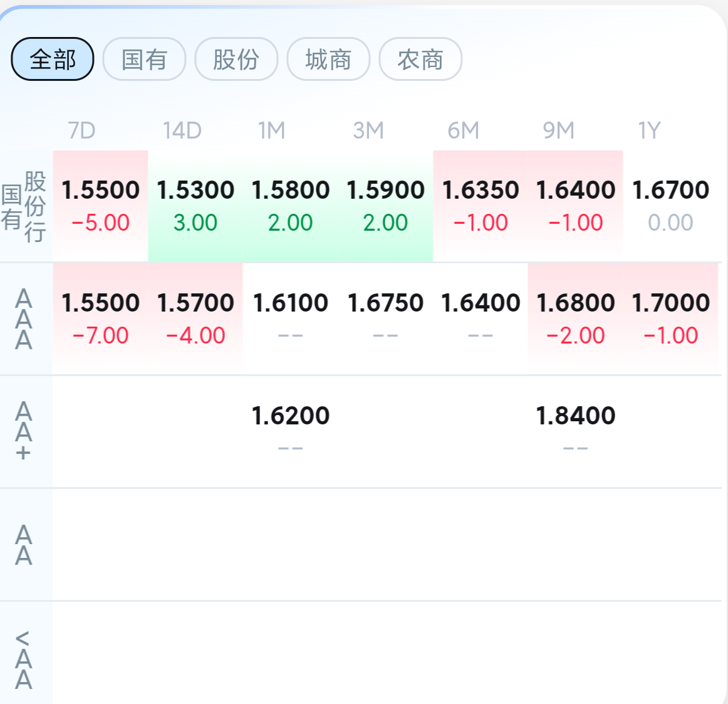The height and width of the screenshot is (704, 728).
Task: Open the 国有股份行 6M rate 1.6350 cell
Action: pyautogui.click(x=481, y=206)
